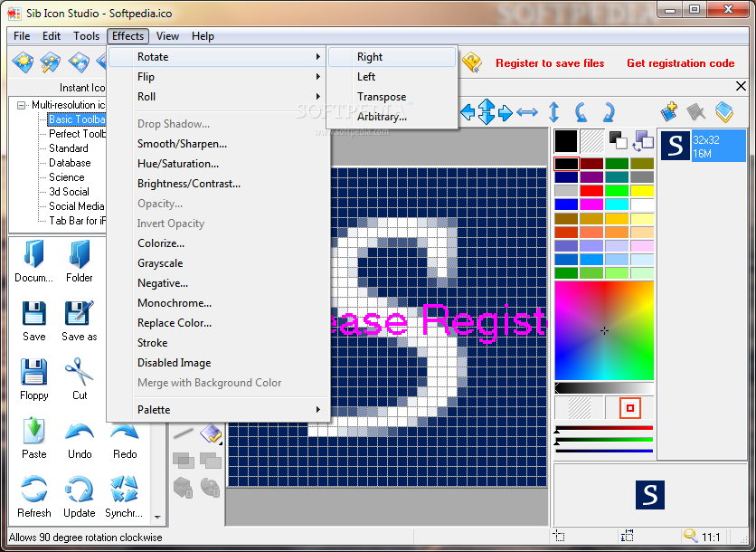756x552 pixels.
Task: Pick the Save icon in the icon library
Action: click(33, 314)
